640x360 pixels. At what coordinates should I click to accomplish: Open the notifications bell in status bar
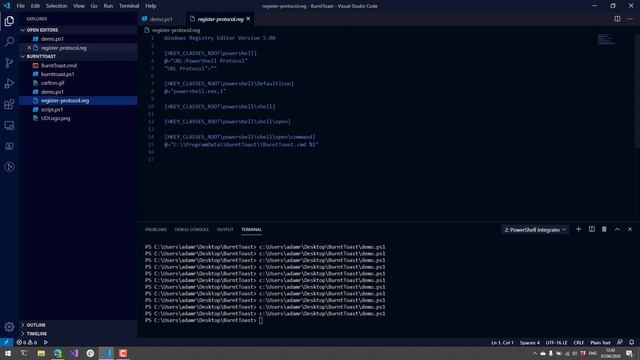coord(631,342)
